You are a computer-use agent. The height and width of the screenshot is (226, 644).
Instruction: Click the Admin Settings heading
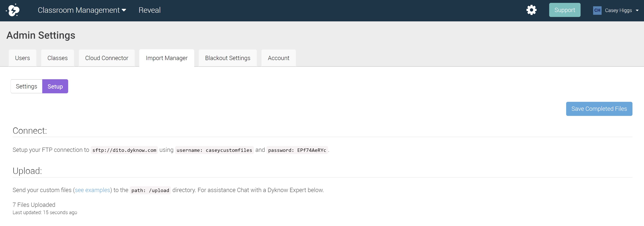tap(41, 35)
